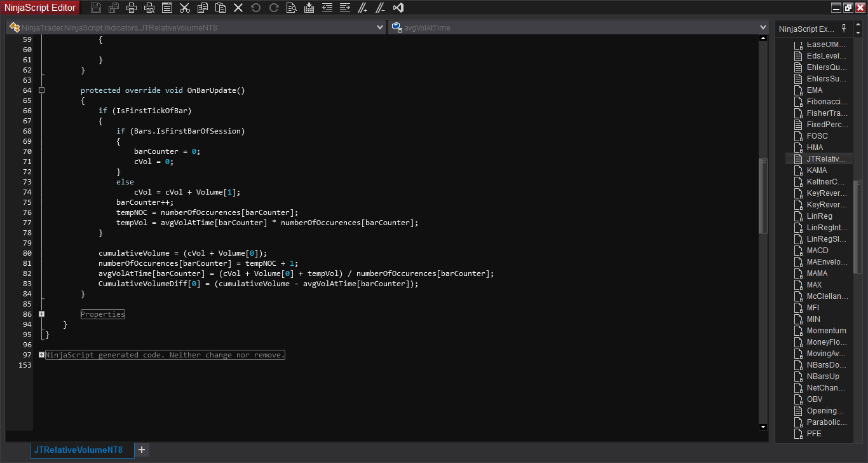The width and height of the screenshot is (868, 463).
Task: Select Momentum indicator in explorer
Action: 827,331
